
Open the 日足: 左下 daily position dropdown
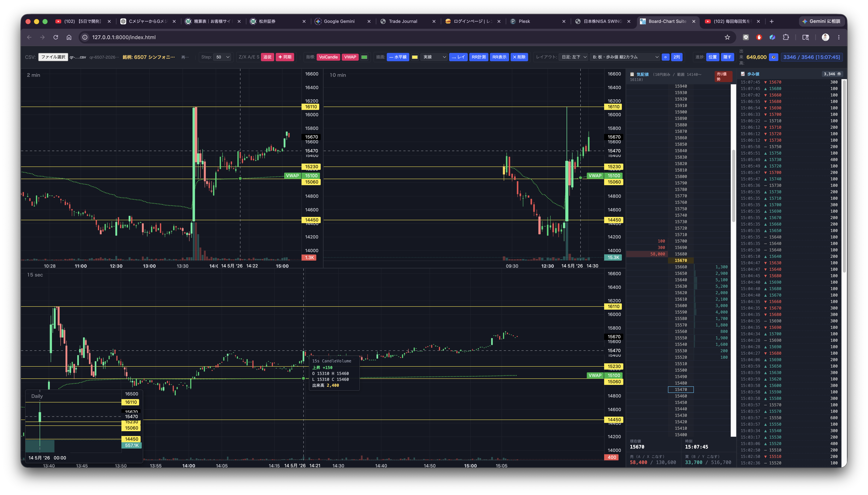pos(573,57)
